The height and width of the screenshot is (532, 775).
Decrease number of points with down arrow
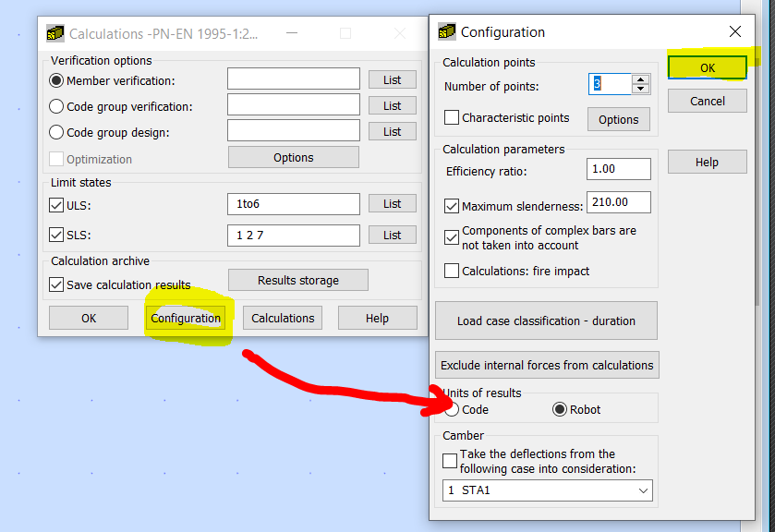640,89
